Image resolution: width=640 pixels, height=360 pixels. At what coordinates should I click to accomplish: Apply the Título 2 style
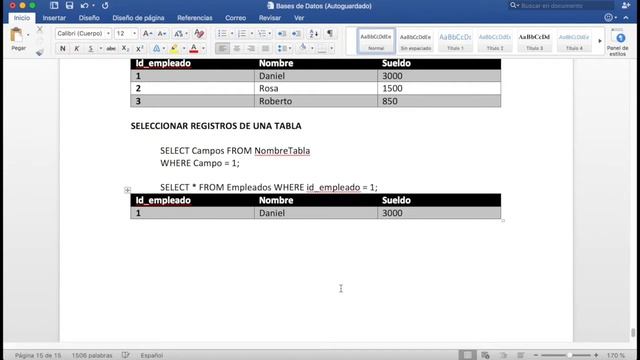tap(495, 41)
